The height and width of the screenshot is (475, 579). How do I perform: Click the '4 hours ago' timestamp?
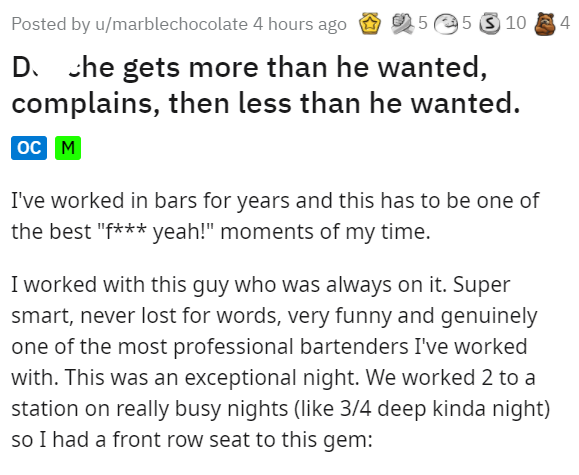click(x=300, y=24)
